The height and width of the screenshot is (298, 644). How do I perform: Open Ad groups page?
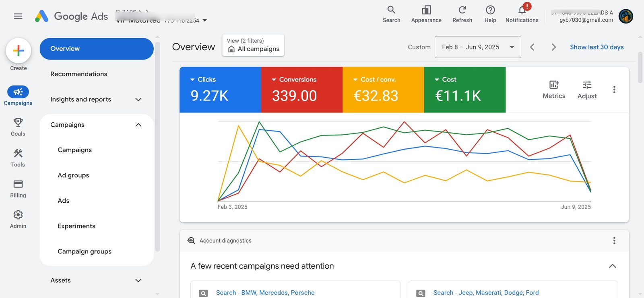tap(73, 175)
